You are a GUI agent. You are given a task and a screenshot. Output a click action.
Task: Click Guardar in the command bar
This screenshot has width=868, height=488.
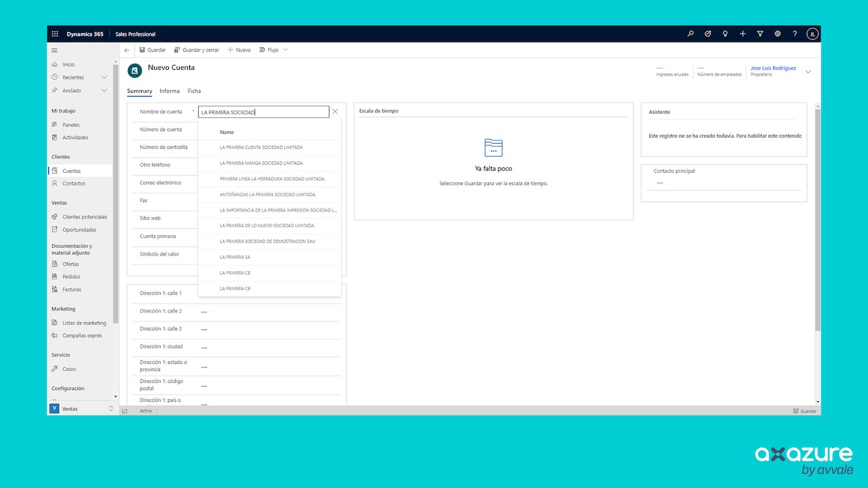click(x=153, y=50)
